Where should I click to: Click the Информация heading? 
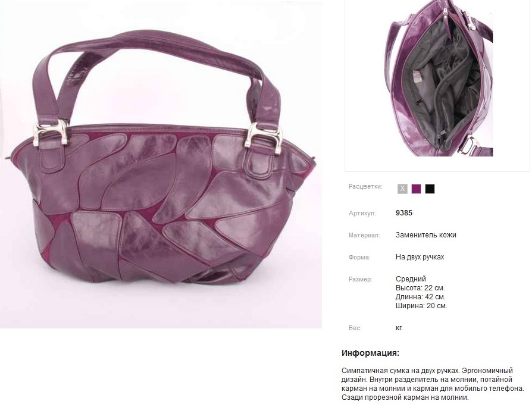pos(371,353)
